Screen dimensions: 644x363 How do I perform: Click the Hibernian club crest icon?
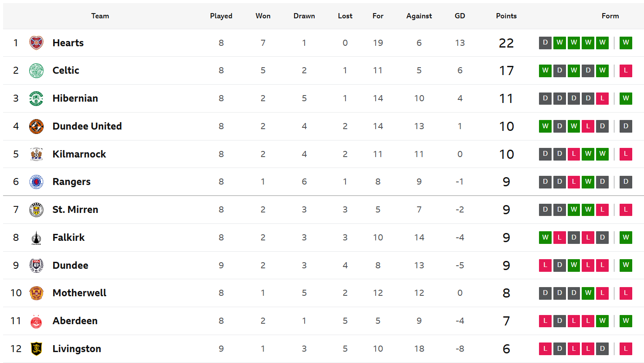point(36,99)
